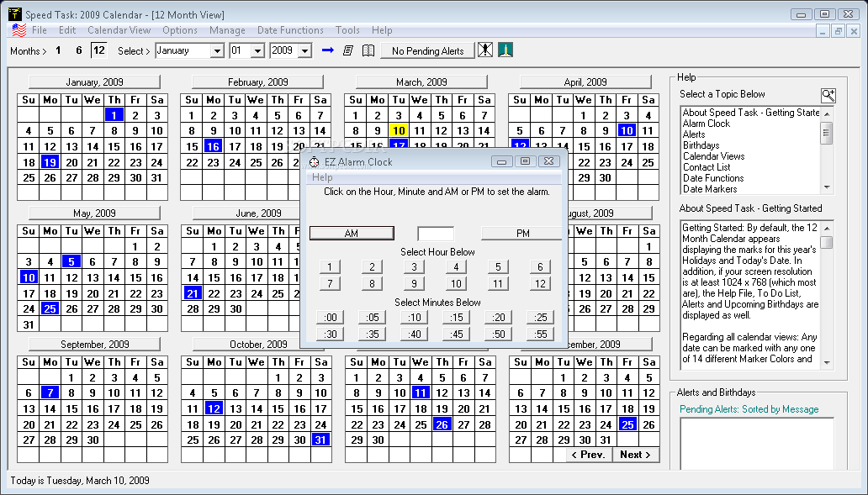Open the main window Help menu
The image size is (868, 495).
[382, 30]
